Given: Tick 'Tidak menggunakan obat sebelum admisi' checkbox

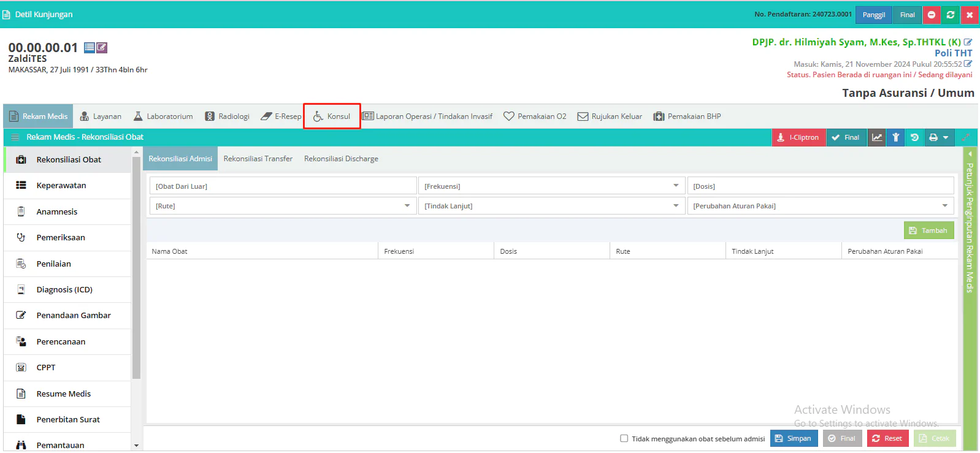Looking at the screenshot, I should [x=624, y=438].
